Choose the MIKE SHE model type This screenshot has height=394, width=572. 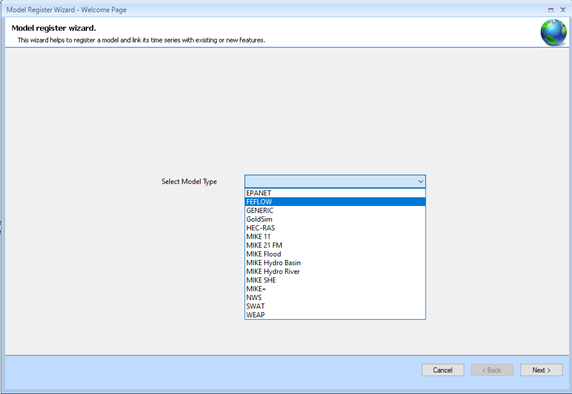tap(335, 280)
